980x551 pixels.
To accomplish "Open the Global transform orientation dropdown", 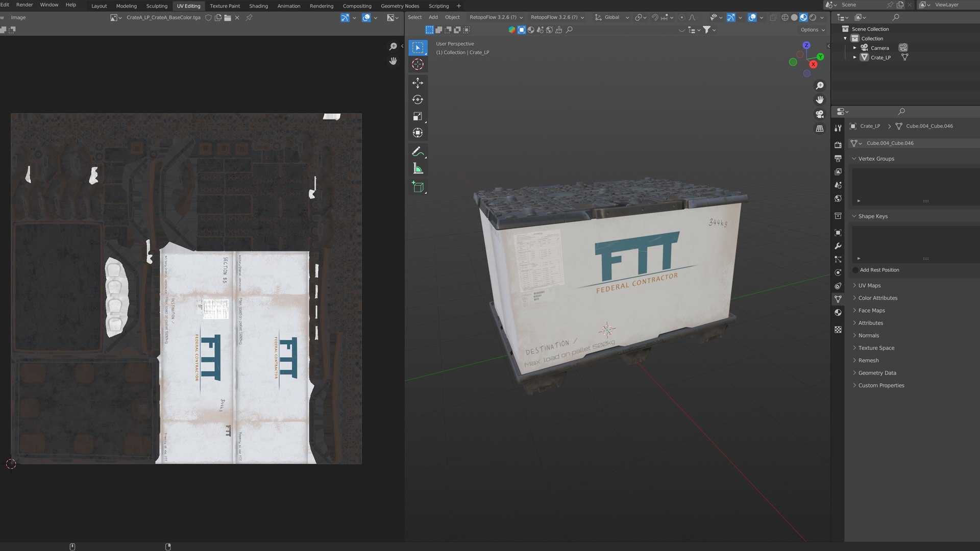I will [612, 17].
